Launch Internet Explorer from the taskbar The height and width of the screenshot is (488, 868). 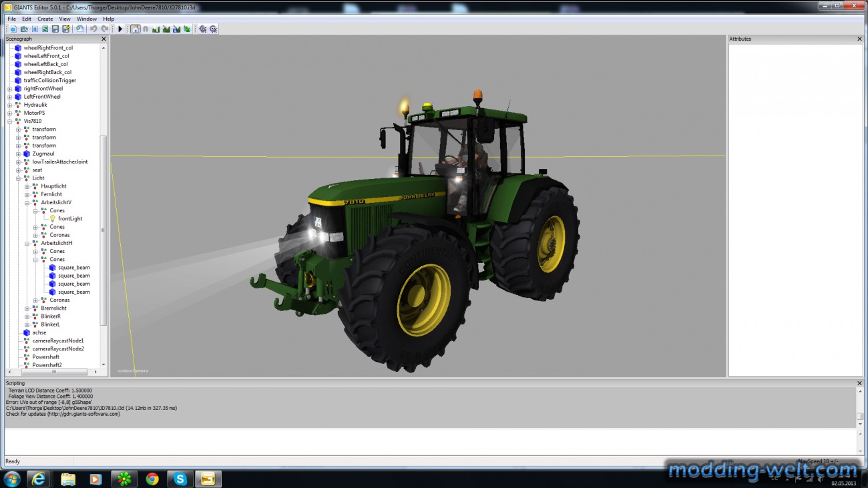pos(39,479)
